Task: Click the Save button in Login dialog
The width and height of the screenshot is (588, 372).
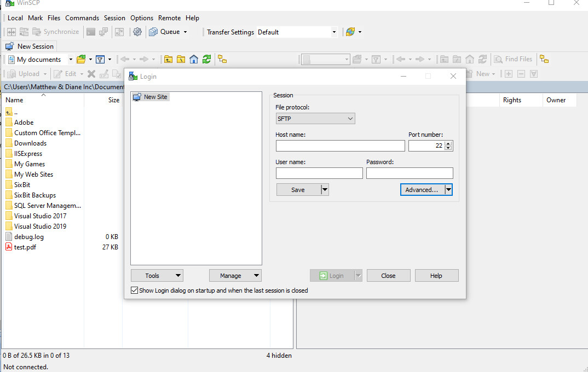Action: coord(298,190)
